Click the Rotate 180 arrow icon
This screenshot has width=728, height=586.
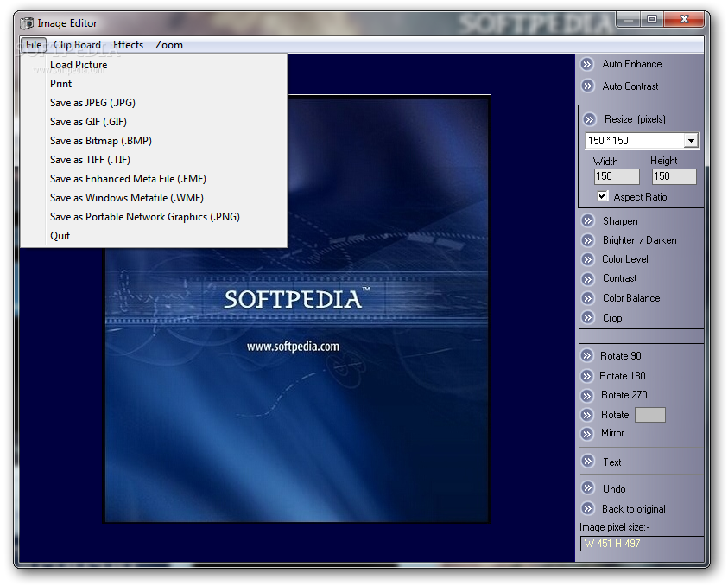587,375
